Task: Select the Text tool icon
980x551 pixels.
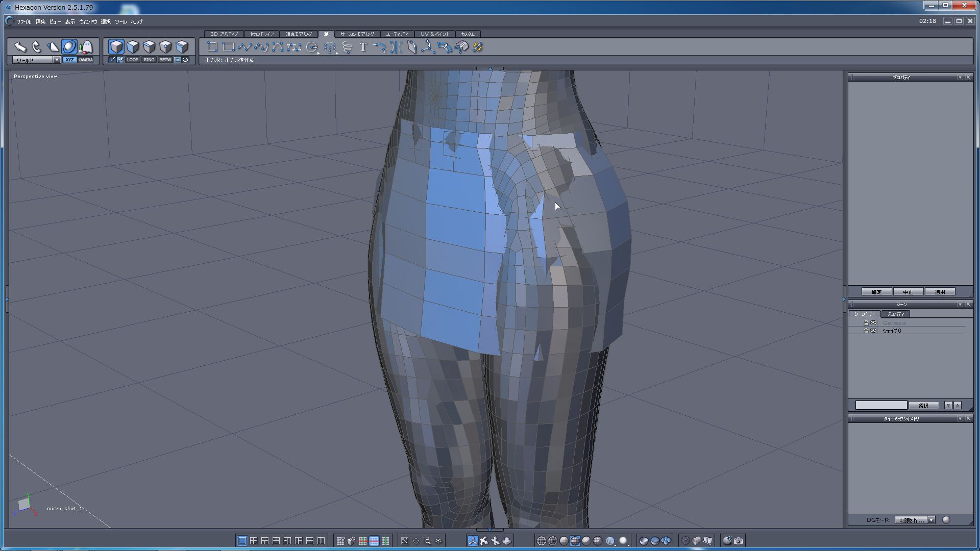Action: coord(363,47)
